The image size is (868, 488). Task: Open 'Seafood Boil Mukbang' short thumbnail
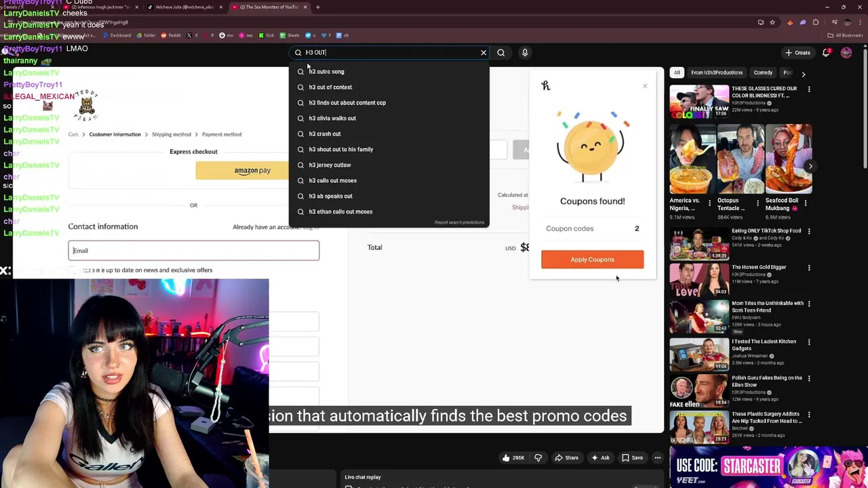tap(788, 159)
